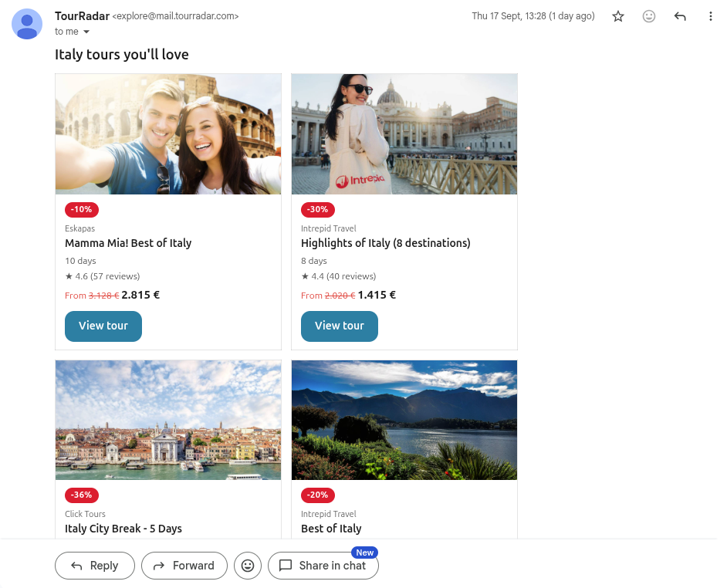
Task: Click 'Italy City Break - 5 Days' title
Action: pos(123,529)
